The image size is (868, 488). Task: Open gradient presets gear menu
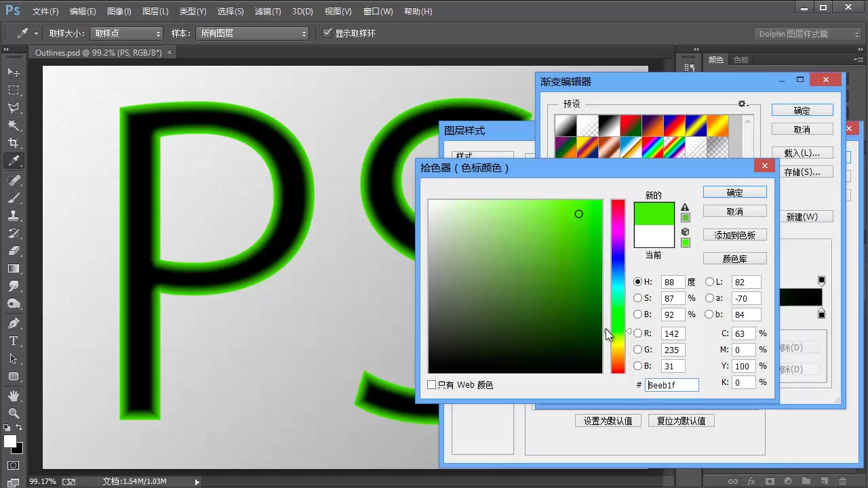pos(743,104)
